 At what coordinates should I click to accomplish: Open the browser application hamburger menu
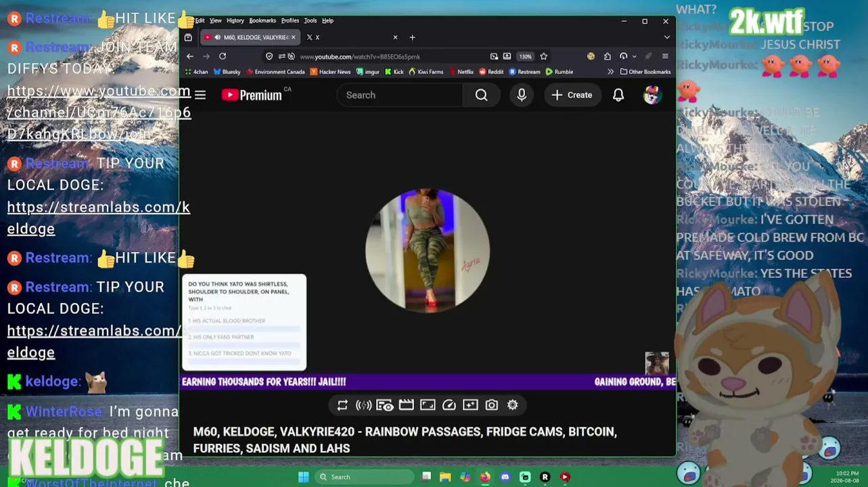click(665, 57)
